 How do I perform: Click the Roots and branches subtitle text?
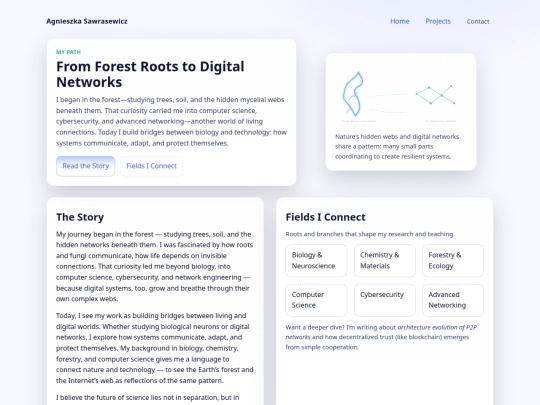point(370,234)
